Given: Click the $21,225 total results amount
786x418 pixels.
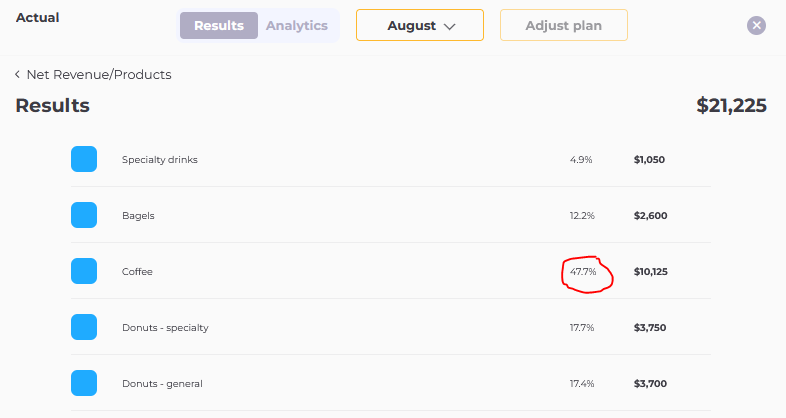Looking at the screenshot, I should (731, 106).
